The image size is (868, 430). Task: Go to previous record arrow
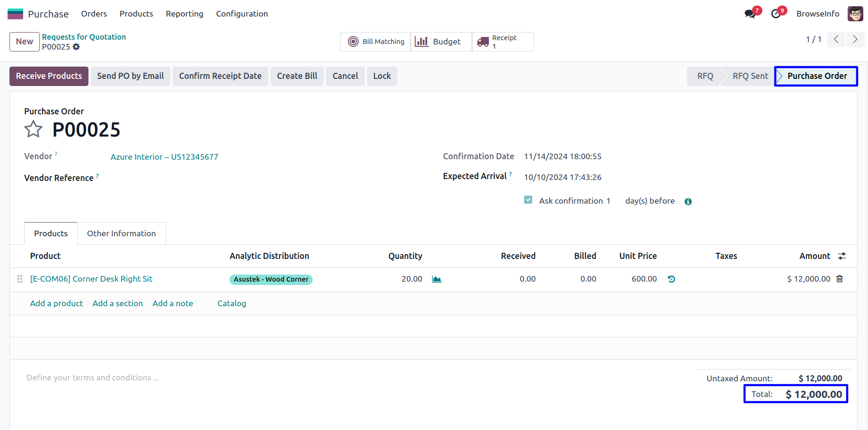click(x=836, y=39)
